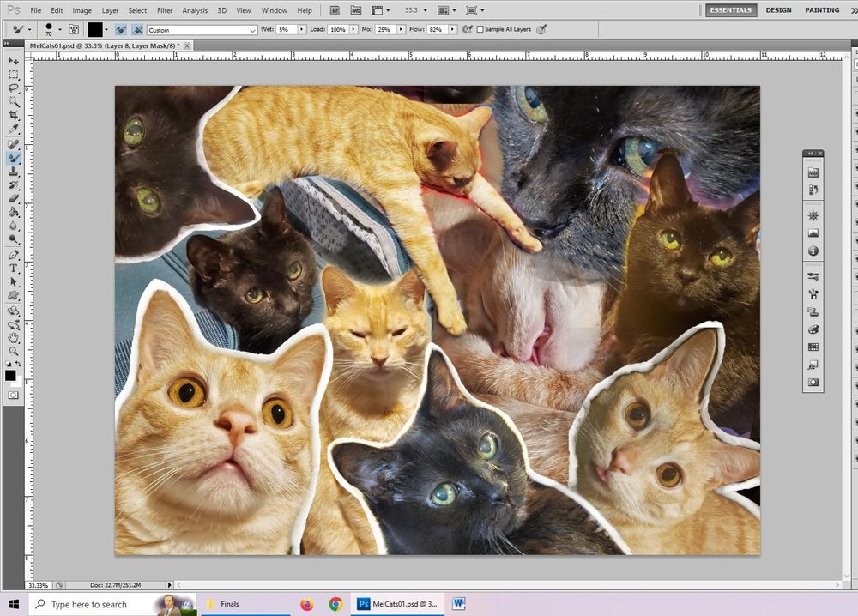The width and height of the screenshot is (858, 616).
Task: Open the Mix percentage slider arrow
Action: pos(401,29)
